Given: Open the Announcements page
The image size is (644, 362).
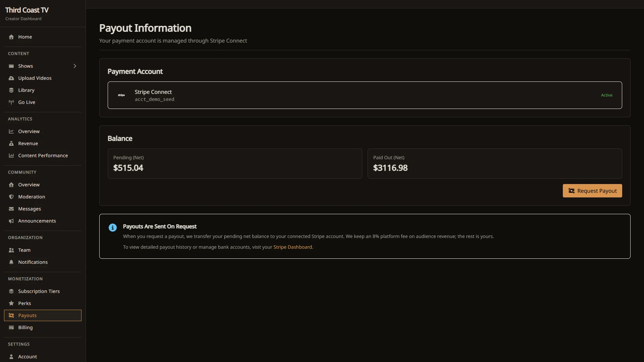Looking at the screenshot, I should (43, 221).
